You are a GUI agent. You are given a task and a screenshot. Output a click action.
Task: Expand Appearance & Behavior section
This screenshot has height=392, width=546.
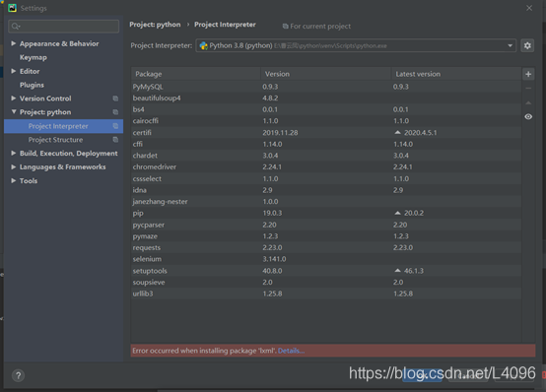click(13, 43)
